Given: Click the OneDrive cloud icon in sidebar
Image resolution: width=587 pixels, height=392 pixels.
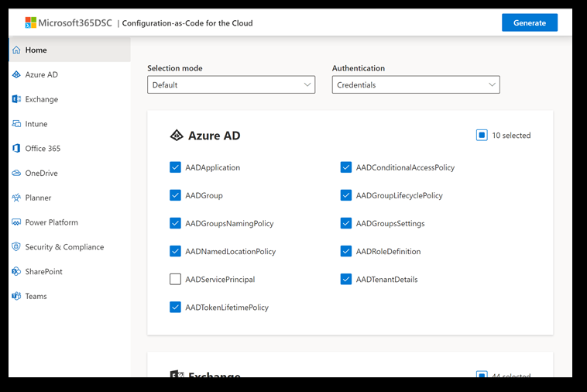Looking at the screenshot, I should (16, 173).
